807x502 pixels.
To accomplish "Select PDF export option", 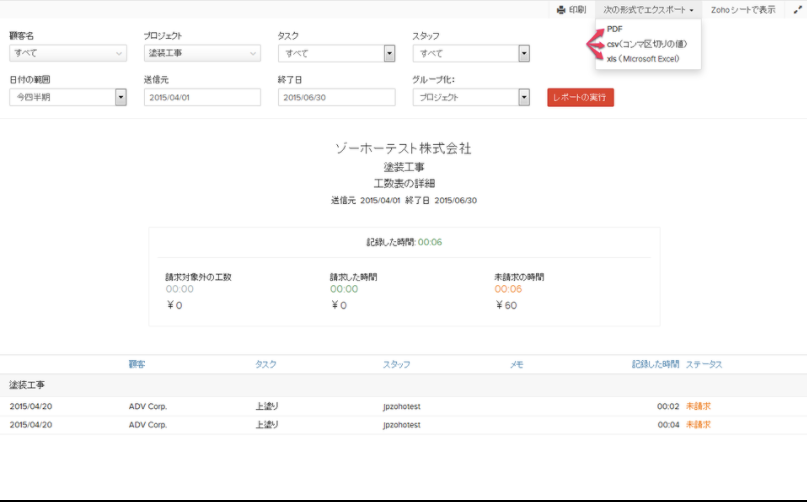I will coord(615,29).
